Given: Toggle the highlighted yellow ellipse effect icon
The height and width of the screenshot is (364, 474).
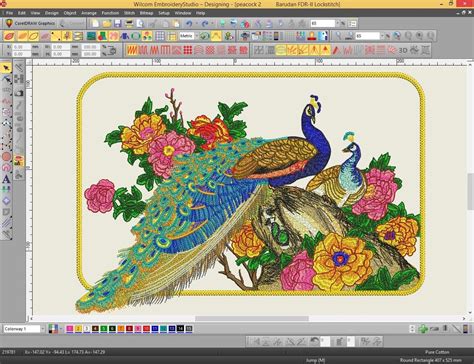Looking at the screenshot, I should coord(281,50).
